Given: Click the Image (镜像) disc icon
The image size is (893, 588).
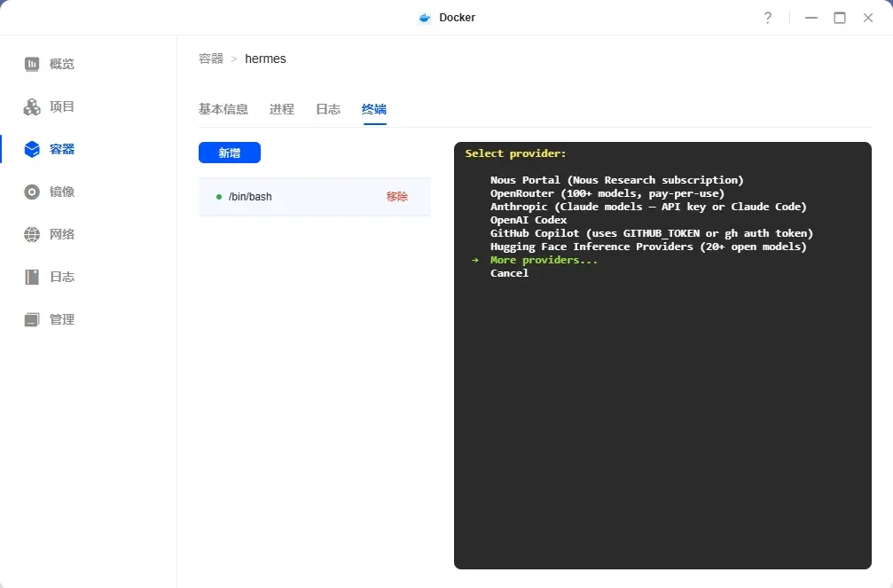Looking at the screenshot, I should (x=32, y=192).
